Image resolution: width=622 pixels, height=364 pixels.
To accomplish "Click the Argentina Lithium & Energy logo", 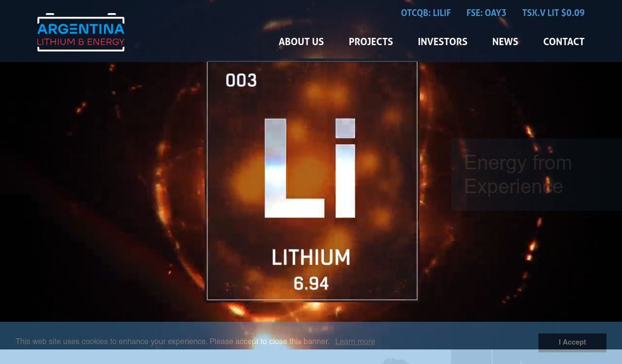I will [x=81, y=33].
